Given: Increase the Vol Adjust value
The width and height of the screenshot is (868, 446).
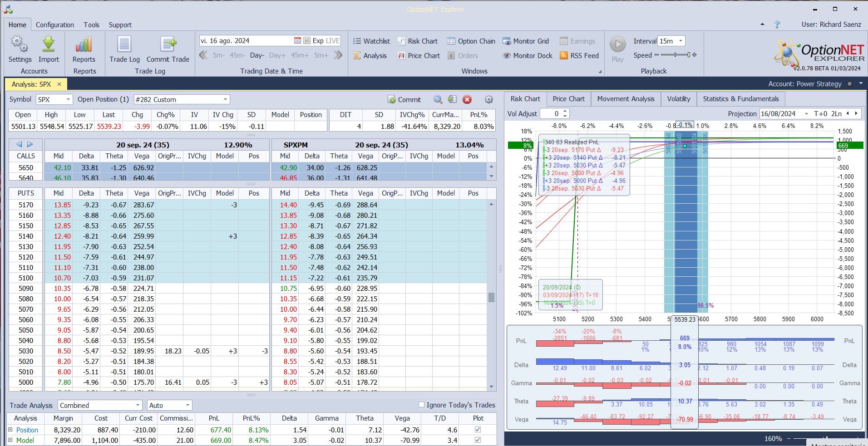Looking at the screenshot, I should 565,111.
